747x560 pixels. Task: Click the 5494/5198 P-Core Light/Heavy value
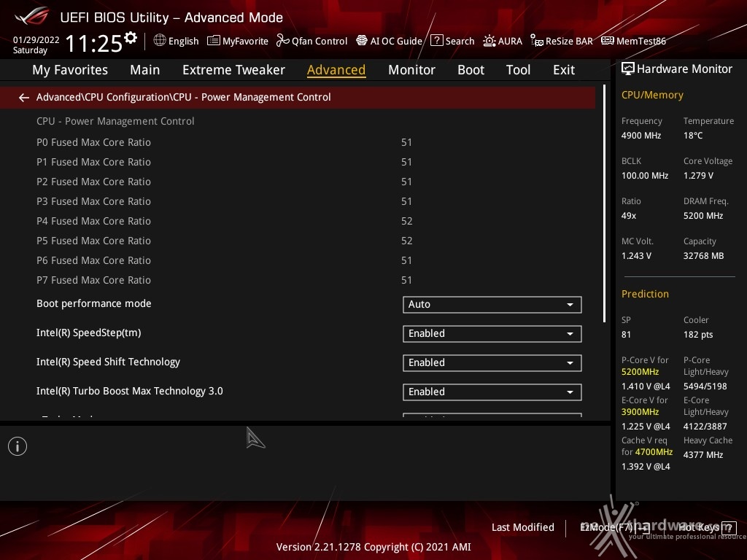click(705, 386)
